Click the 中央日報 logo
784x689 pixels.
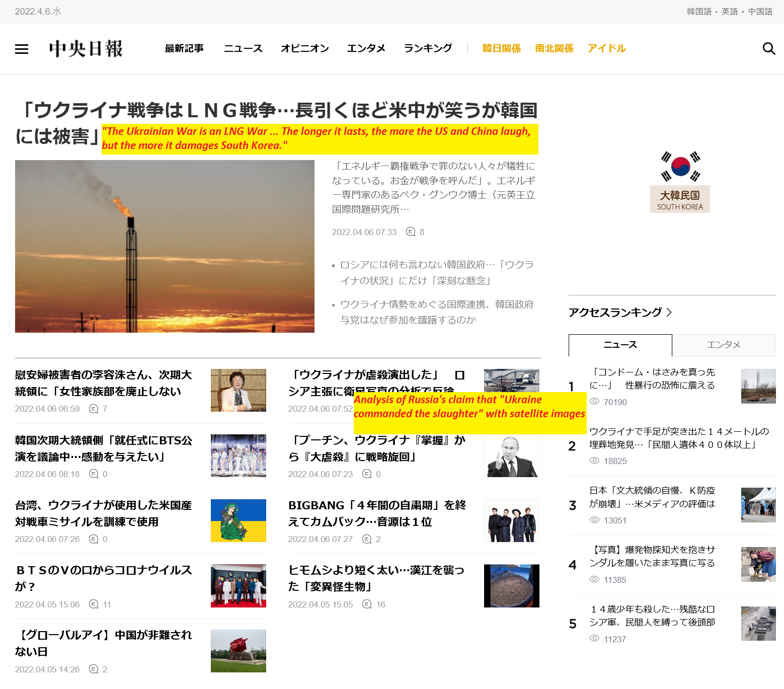pos(86,49)
